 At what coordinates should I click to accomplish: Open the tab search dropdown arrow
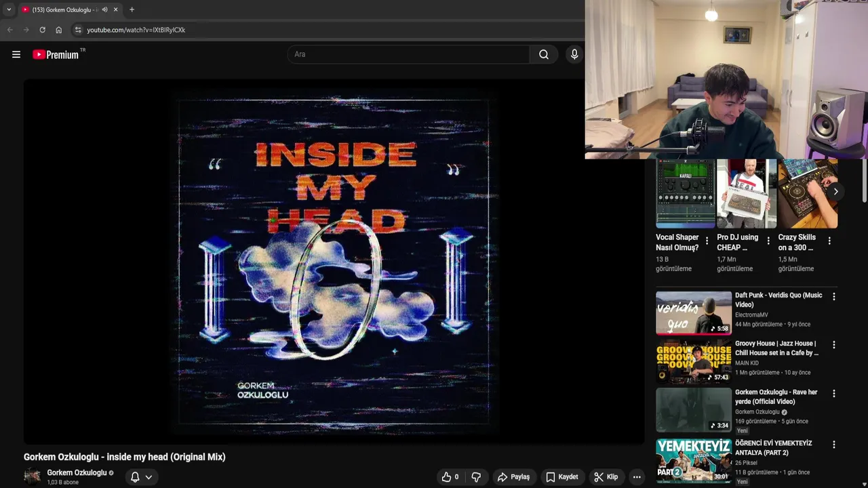(8, 9)
